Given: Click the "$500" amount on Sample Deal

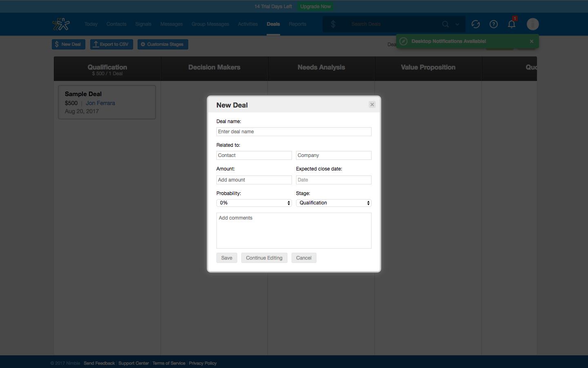Looking at the screenshot, I should [71, 103].
